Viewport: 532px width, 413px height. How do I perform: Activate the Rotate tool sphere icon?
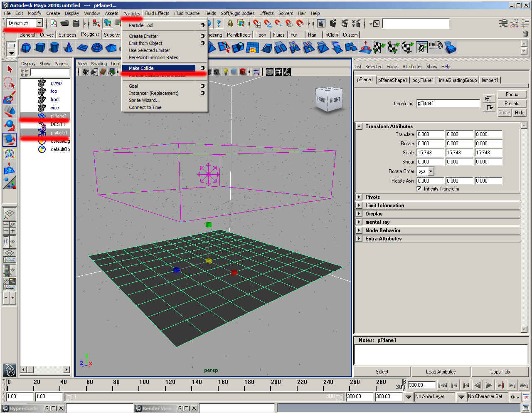click(9, 125)
